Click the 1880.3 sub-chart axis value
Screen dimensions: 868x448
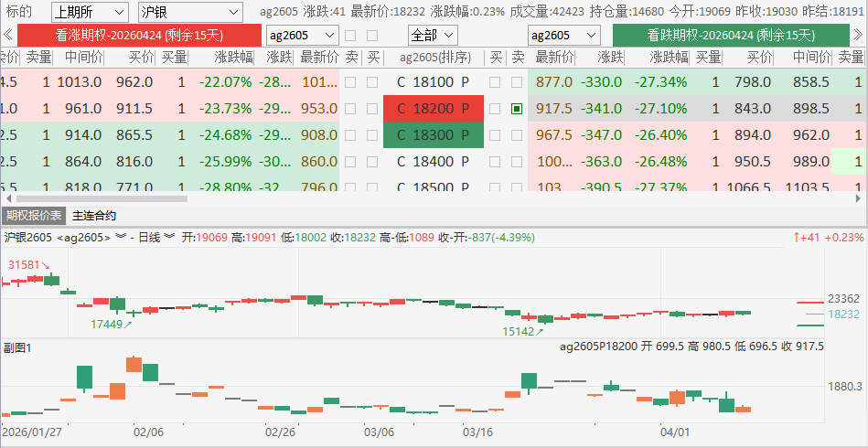coord(845,386)
